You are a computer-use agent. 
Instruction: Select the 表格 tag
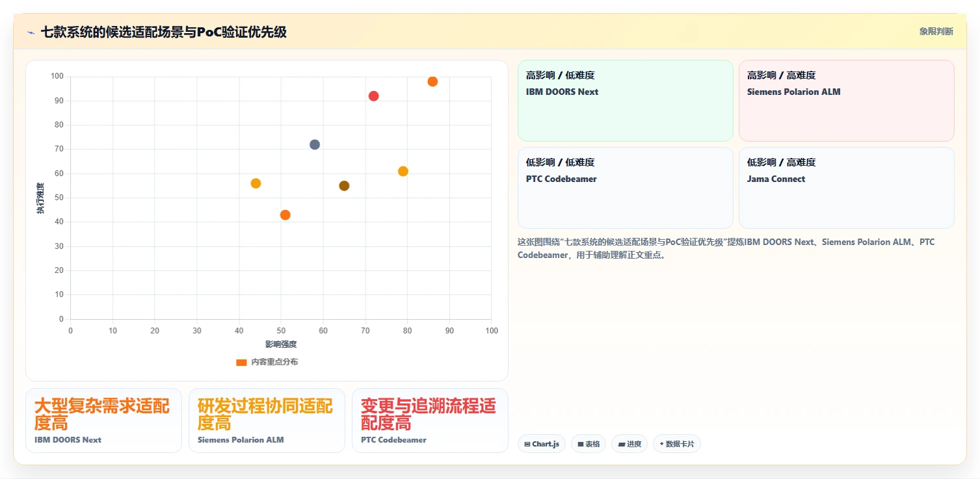tap(589, 444)
